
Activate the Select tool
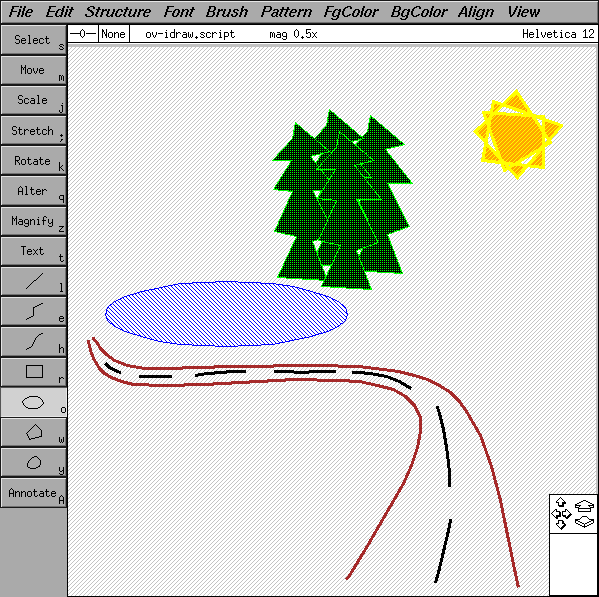coord(34,40)
